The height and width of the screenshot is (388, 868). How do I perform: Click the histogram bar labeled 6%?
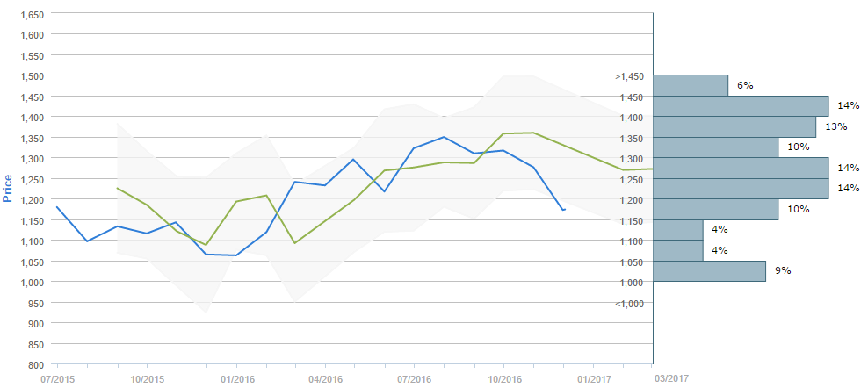(x=691, y=85)
